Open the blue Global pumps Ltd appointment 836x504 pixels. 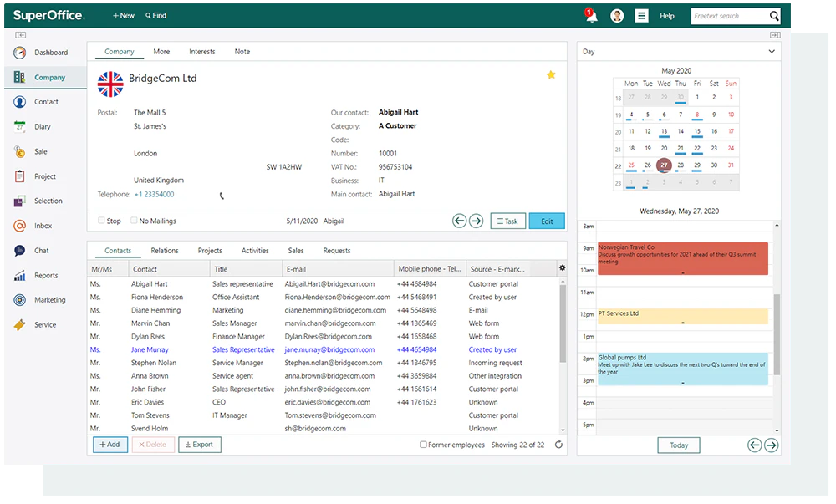point(683,369)
